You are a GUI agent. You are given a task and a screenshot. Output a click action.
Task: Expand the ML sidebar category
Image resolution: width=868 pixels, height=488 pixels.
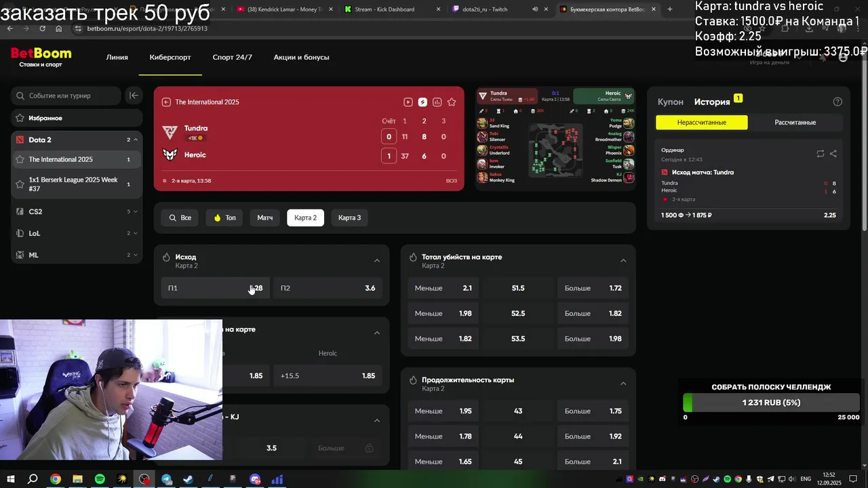click(136, 255)
